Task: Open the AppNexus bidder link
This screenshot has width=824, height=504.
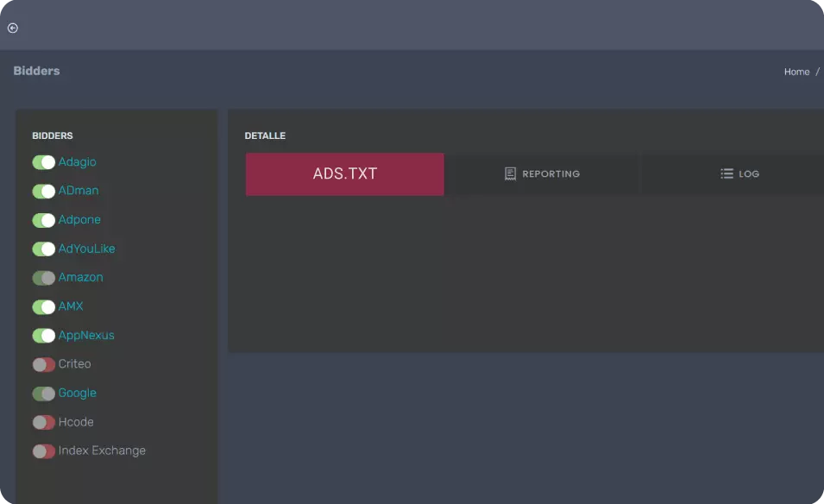Action: [x=86, y=335]
